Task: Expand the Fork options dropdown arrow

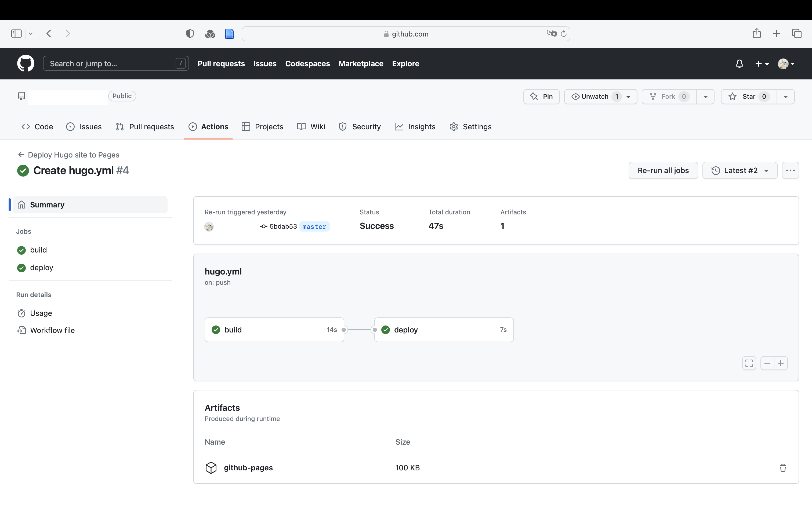Action: 706,97
